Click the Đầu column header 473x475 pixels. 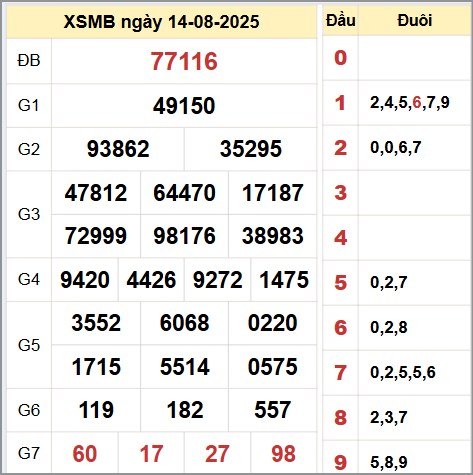[x=341, y=21]
